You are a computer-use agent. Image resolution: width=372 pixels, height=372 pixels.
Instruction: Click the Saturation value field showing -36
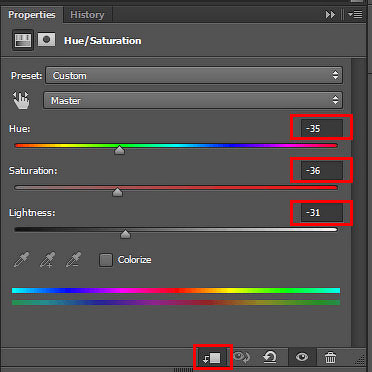click(322, 171)
